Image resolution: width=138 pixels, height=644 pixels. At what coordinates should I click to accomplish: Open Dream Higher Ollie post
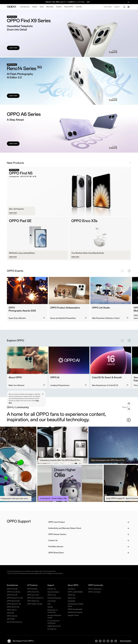coord(70,483)
